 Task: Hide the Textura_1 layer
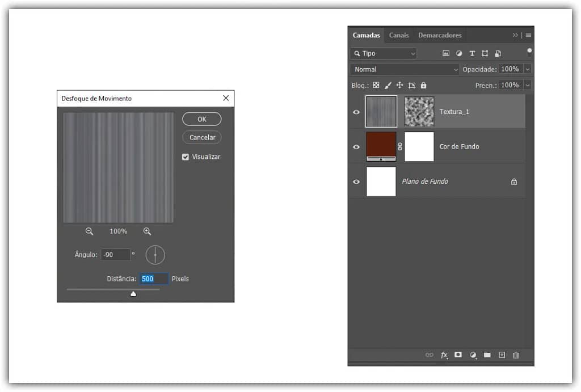pyautogui.click(x=356, y=112)
